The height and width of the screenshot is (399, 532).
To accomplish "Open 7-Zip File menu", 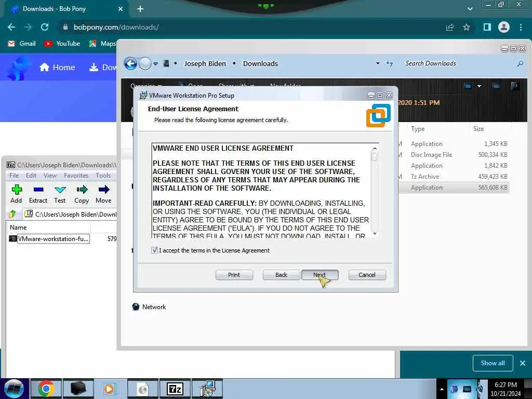I will (14, 176).
